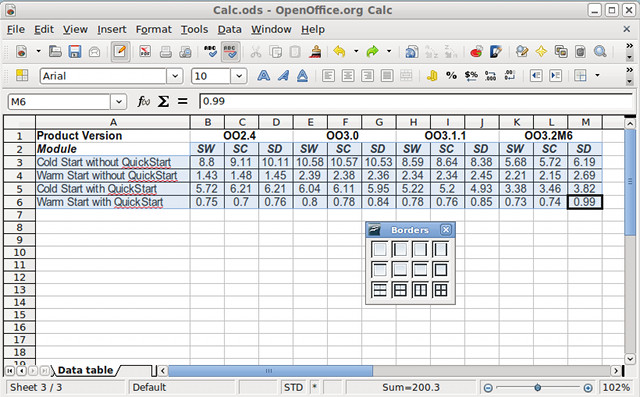Open the Function Wizard icon
The width and height of the screenshot is (640, 397).
143,101
